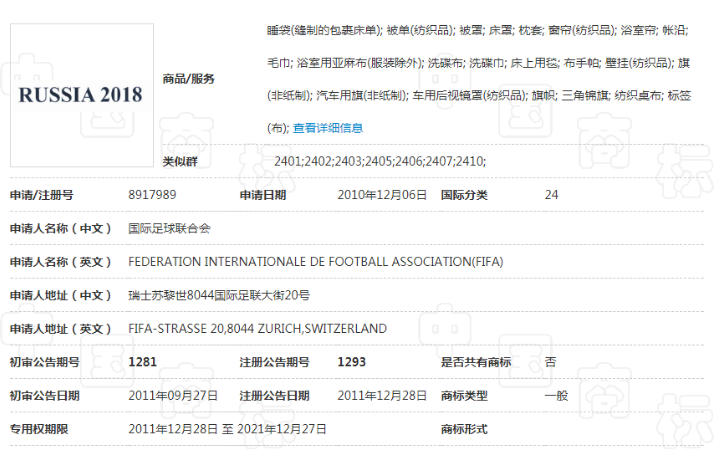Image resolution: width=727 pixels, height=461 pixels.
Task: Select exclusive rights period 2011年12月28日 至 2021年12月27日
Action: click(x=227, y=429)
